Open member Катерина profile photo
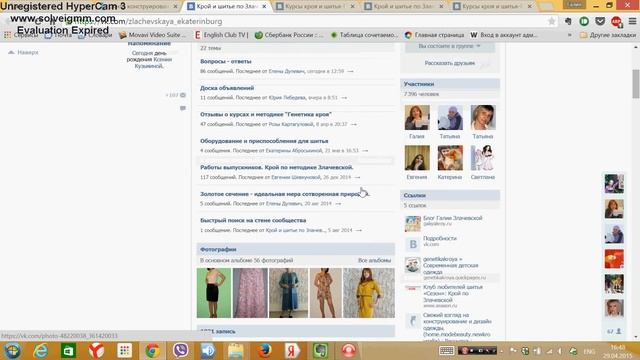Screen dimensions: 640x360 450,158
